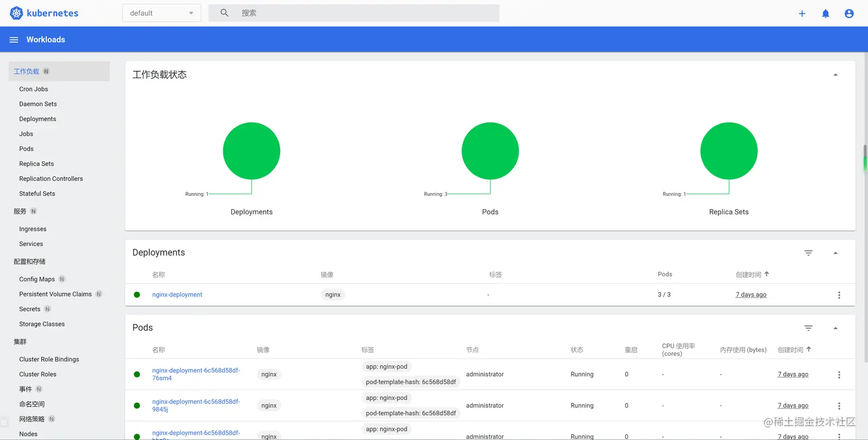Sort Pods table by 节点 header
Viewport: 868px width, 440px height.
tap(472, 350)
